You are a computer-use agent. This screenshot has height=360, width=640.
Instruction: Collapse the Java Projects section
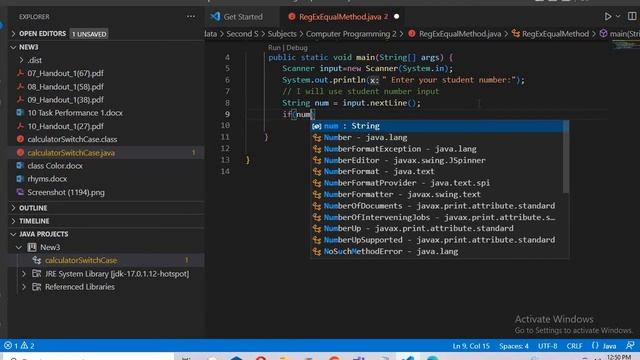tap(106, 234)
